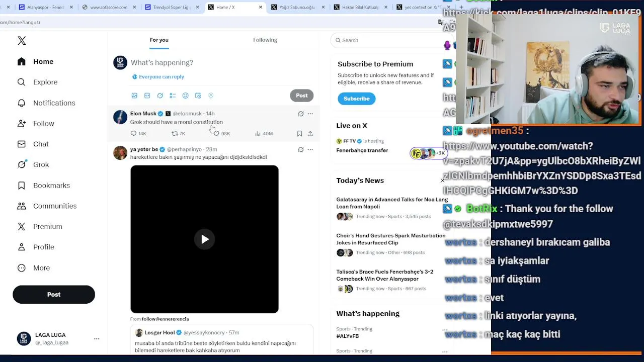Open more options on Elon Musk's post
Viewport: 644px width, 362px height.
click(310, 114)
